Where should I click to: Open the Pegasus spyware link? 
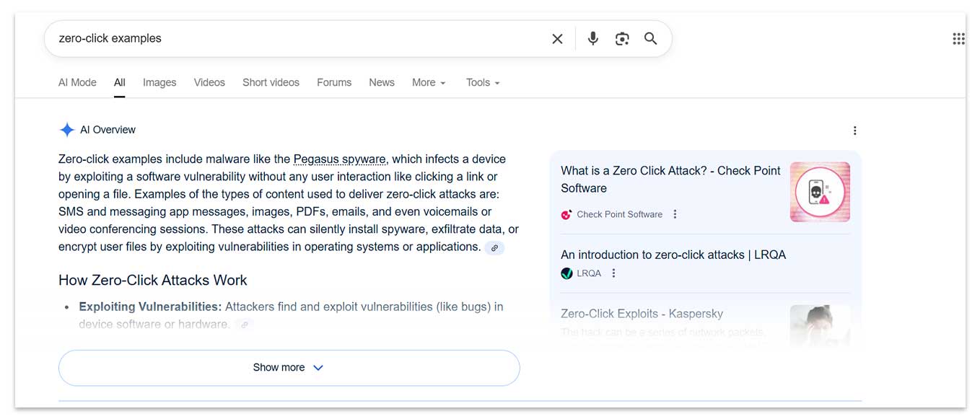(339, 159)
